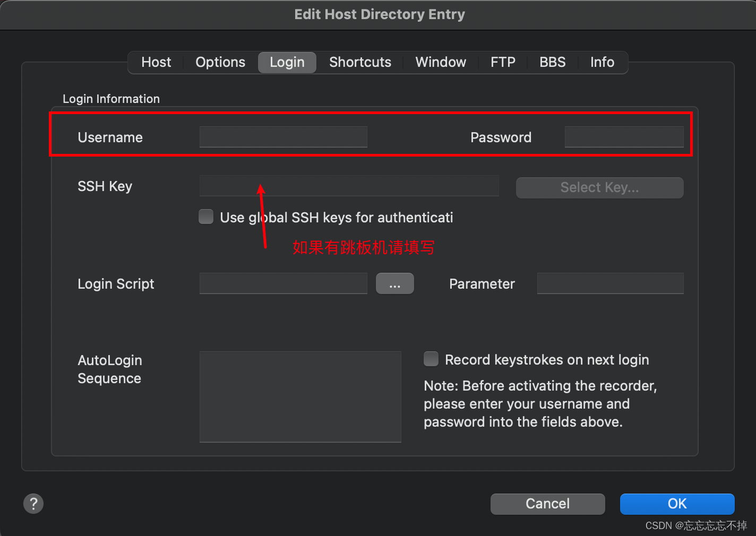Open the BBS tab
Image resolution: width=756 pixels, height=536 pixels.
(553, 62)
